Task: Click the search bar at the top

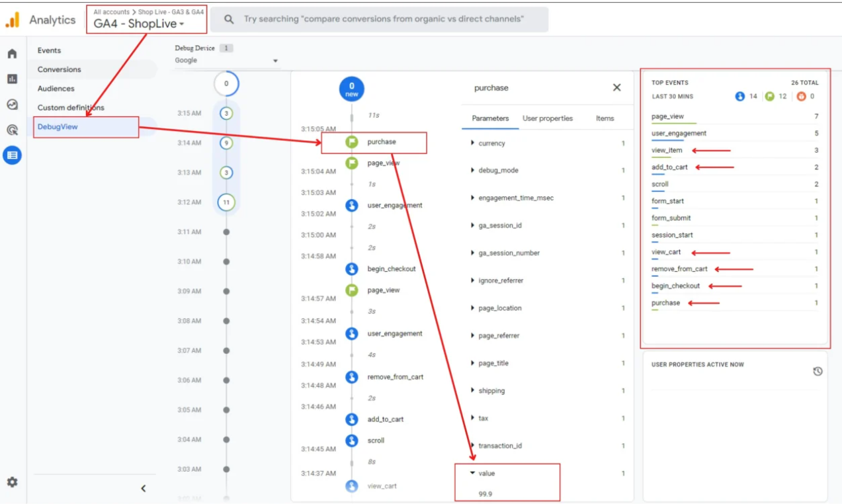Action: point(384,19)
